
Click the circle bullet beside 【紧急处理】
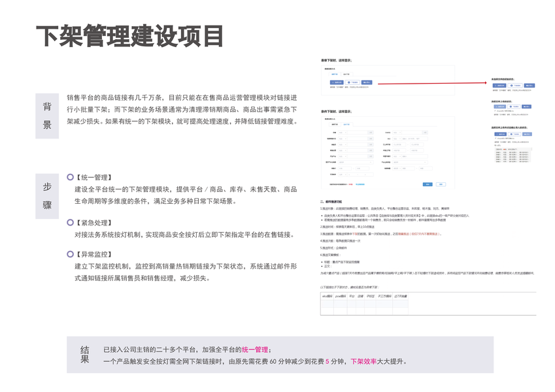[70, 222]
